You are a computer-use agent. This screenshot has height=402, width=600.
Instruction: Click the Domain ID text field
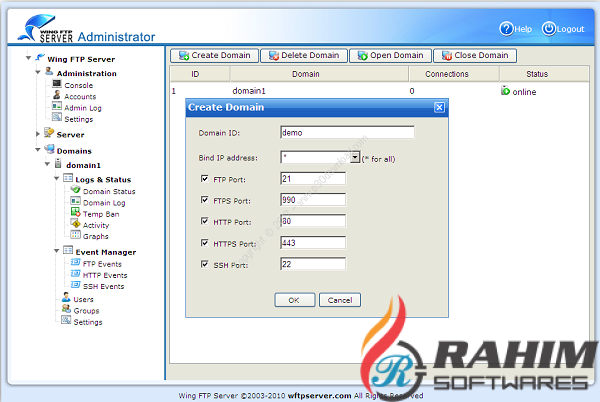[x=347, y=131]
